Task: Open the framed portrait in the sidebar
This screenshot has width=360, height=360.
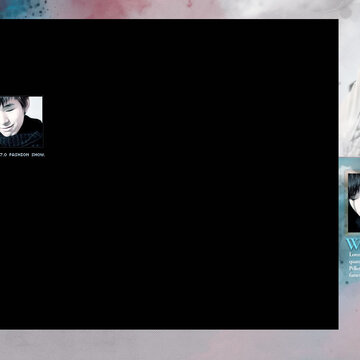Action: point(353,202)
